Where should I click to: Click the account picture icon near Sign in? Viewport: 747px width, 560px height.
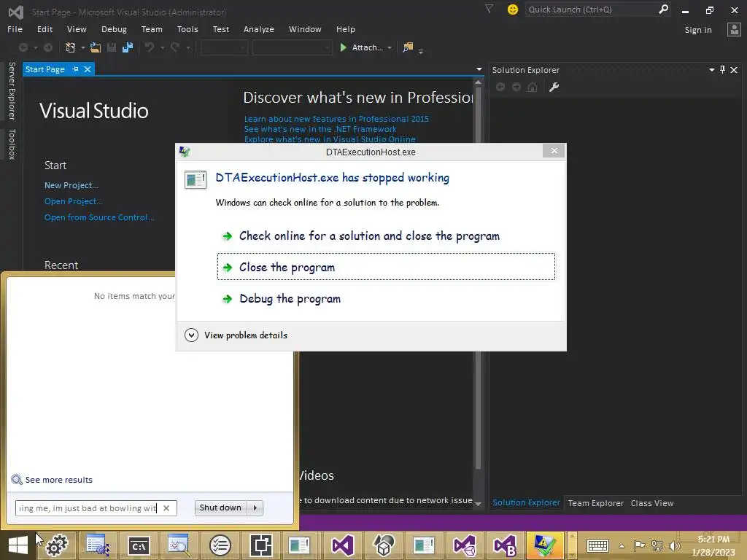click(734, 29)
